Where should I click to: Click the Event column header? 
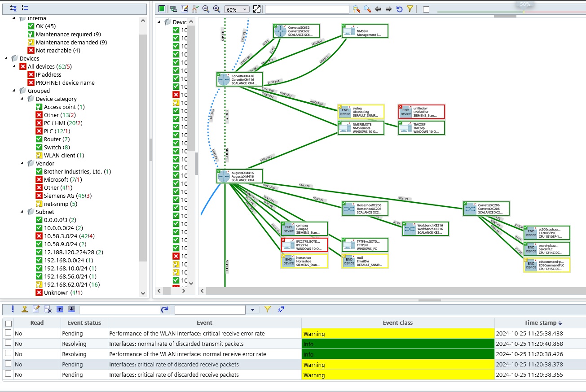[x=205, y=322]
